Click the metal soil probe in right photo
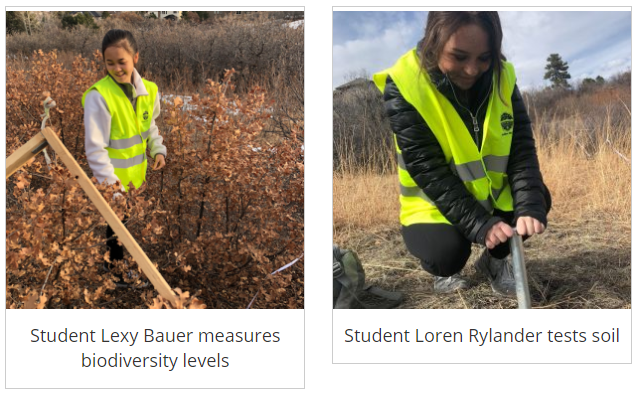This screenshot has height=398, width=638. (520, 271)
